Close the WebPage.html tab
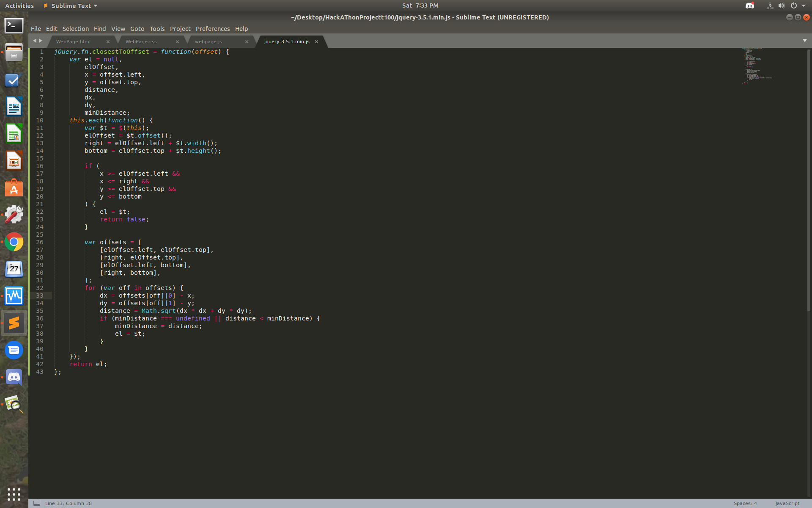Screen dimensions: 812x508 click(x=108, y=41)
